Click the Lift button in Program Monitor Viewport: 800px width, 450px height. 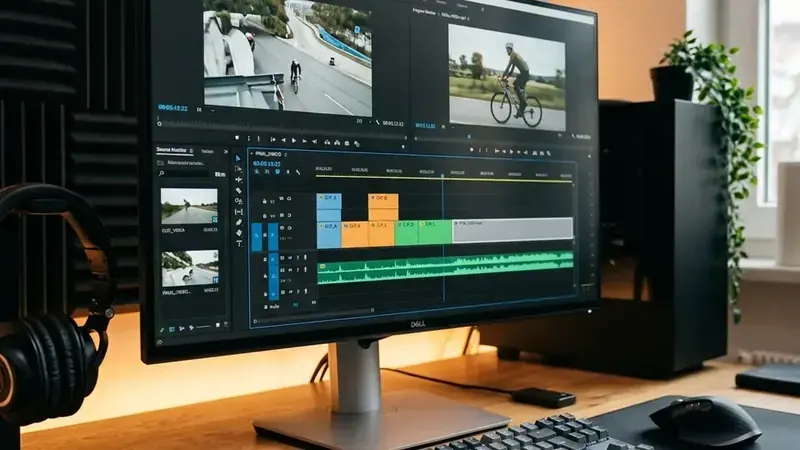(534, 153)
